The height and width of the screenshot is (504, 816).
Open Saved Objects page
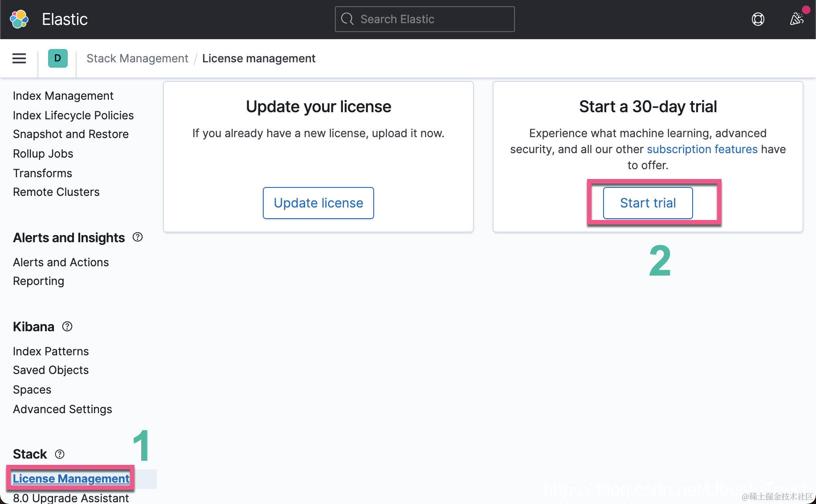pyautogui.click(x=51, y=370)
